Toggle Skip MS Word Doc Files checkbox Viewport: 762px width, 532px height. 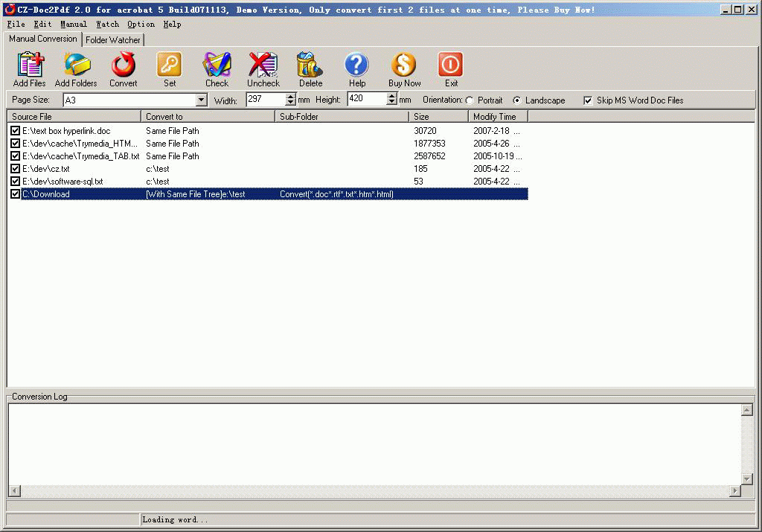[x=588, y=100]
